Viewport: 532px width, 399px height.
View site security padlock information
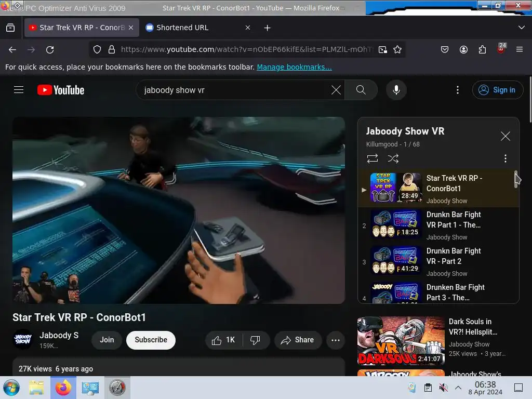click(x=112, y=49)
